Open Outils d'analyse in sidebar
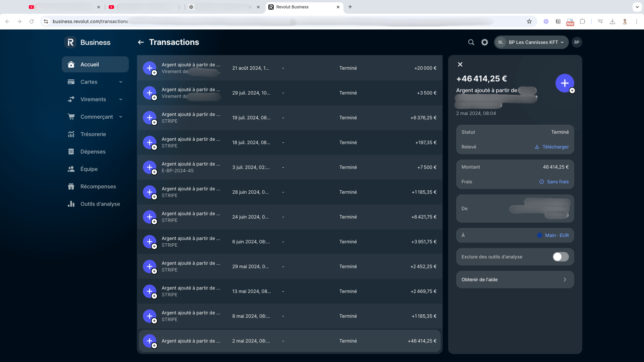The height and width of the screenshot is (362, 644). tap(95, 204)
